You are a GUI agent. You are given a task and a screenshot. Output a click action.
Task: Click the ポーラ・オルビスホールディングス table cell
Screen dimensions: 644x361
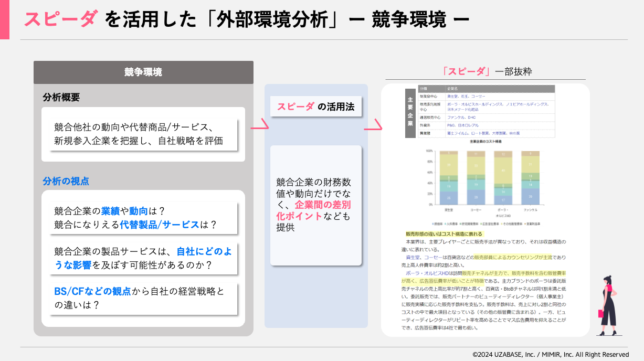click(x=500, y=107)
